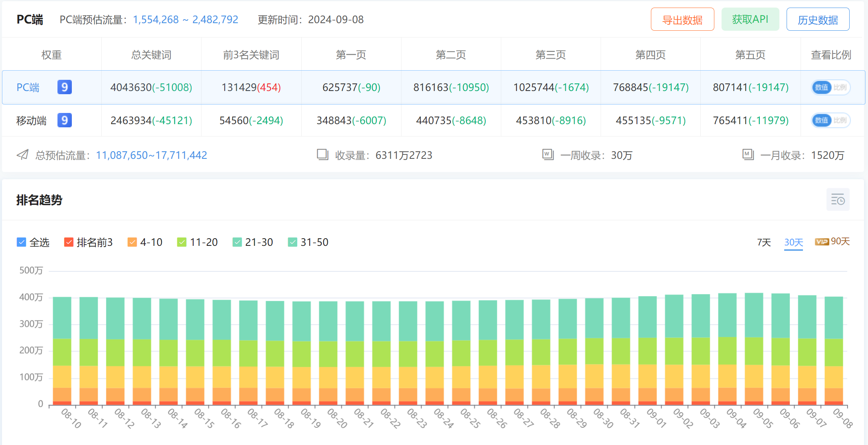Click the monthly 一月收录 M icon

coord(748,154)
